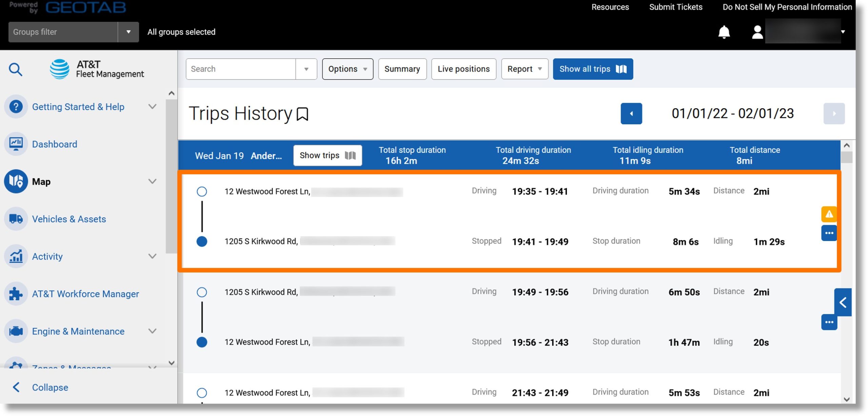Expand the Activity menu chevron
This screenshot has width=868, height=416.
pyautogui.click(x=153, y=256)
